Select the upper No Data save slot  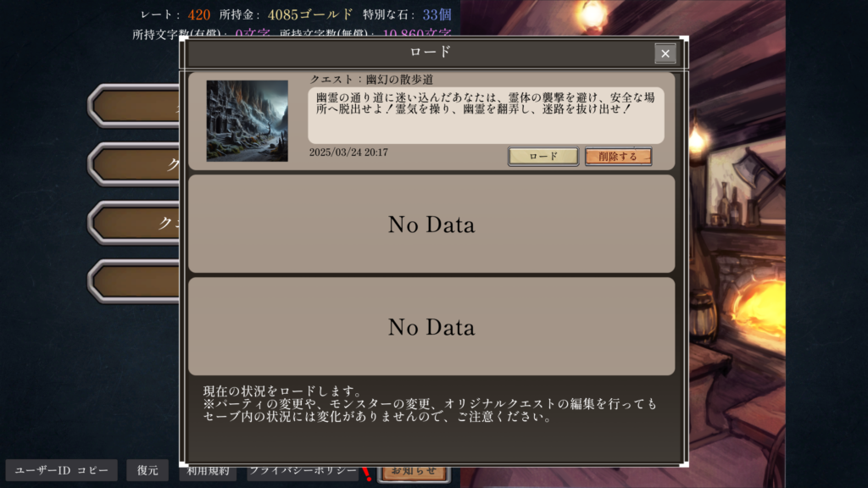(431, 224)
